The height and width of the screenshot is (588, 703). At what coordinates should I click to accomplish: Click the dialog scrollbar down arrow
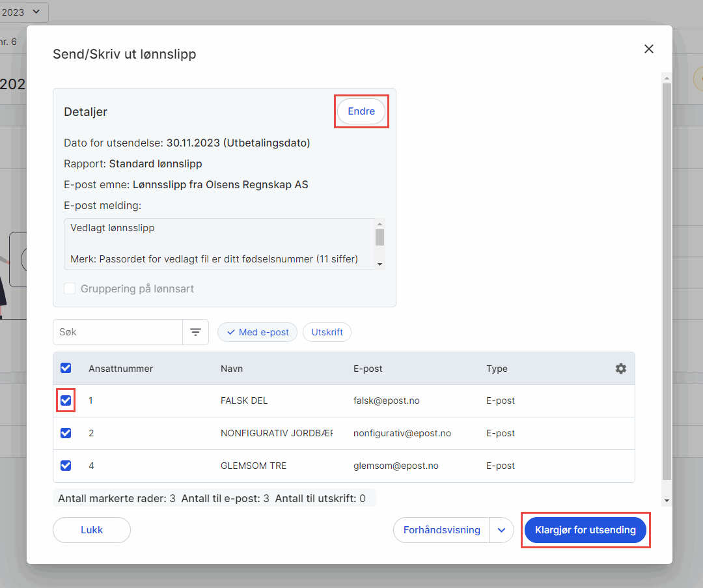[x=667, y=501]
